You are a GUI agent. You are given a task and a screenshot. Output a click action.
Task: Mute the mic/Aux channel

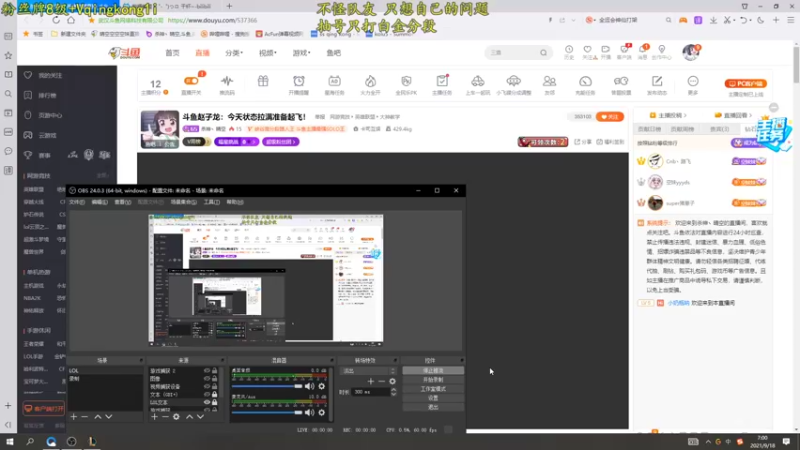(309, 412)
